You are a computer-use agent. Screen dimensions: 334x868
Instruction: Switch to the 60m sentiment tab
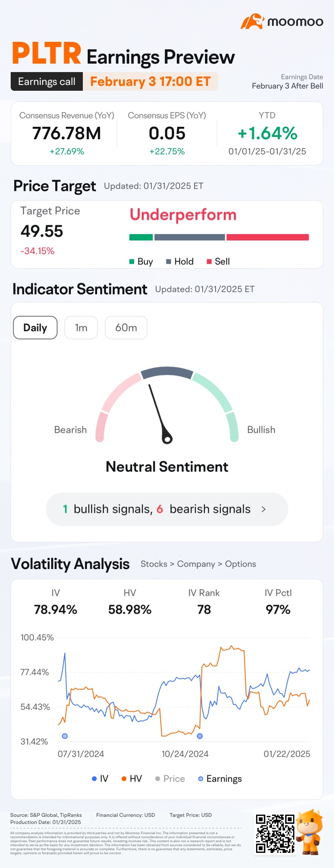coord(126,327)
